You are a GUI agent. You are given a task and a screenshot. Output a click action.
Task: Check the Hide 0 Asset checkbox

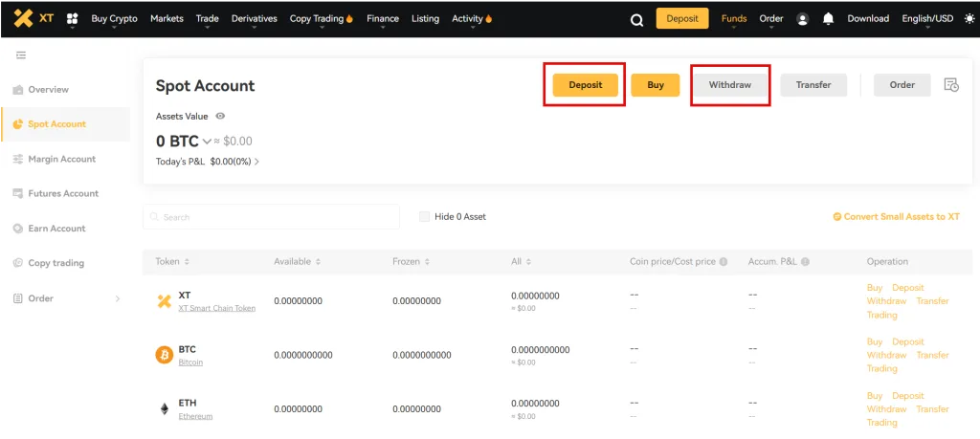[x=424, y=217]
